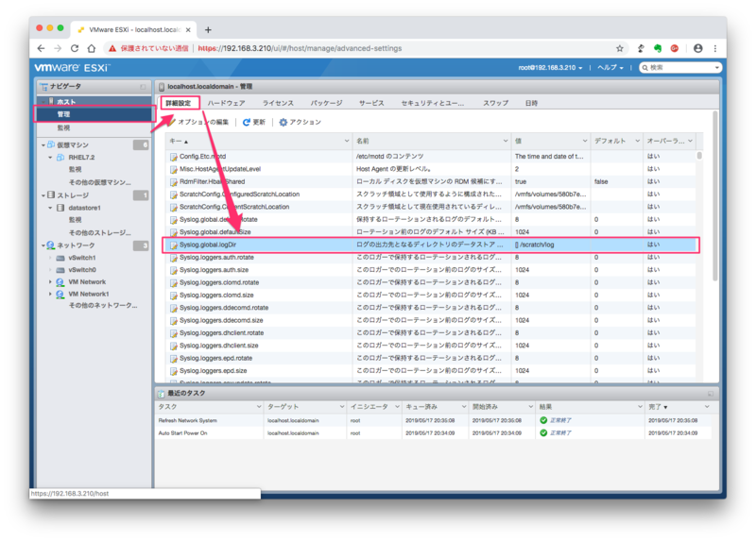Collapse the ネットワーク tree section

[x=43, y=245]
